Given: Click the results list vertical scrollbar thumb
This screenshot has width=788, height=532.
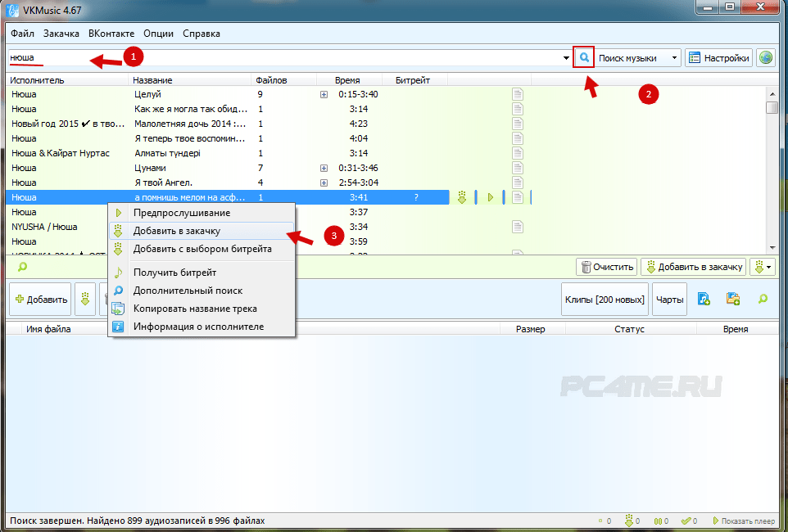Looking at the screenshot, I should tap(772, 108).
